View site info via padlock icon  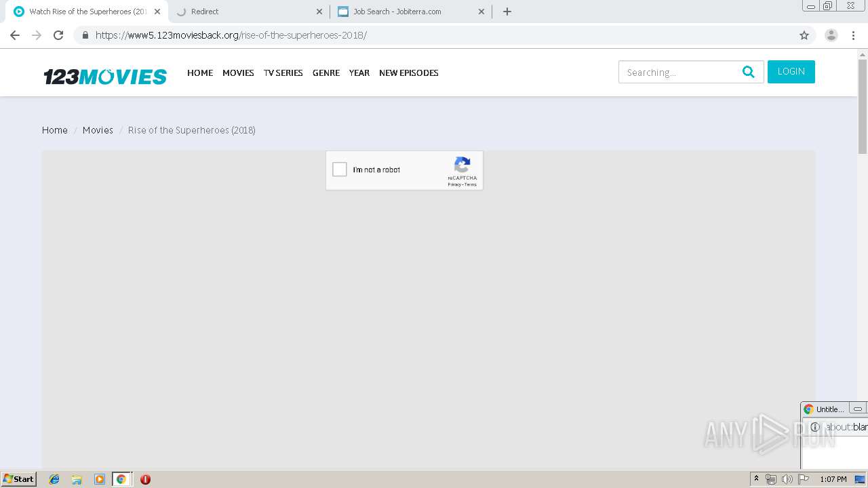tap(85, 35)
